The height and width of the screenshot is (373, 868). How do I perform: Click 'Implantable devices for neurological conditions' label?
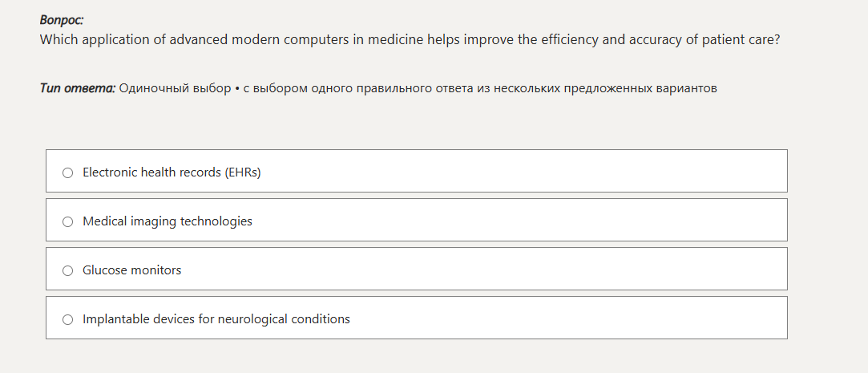click(x=216, y=319)
